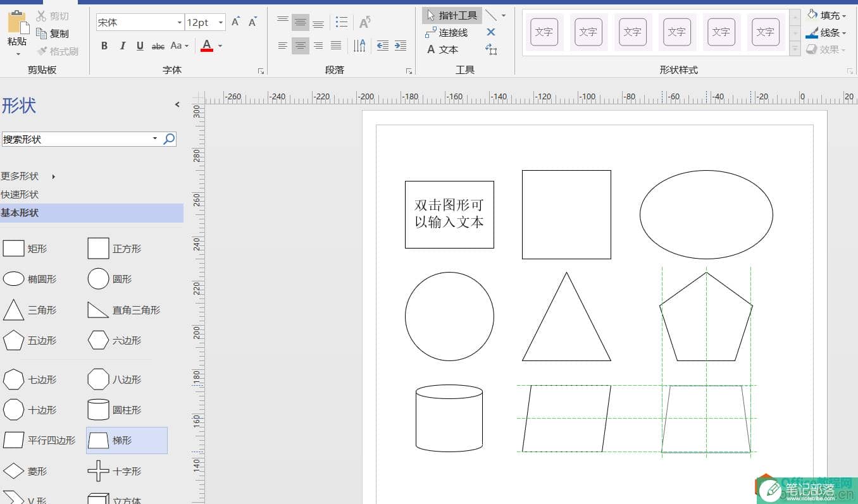The image size is (858, 504).
Task: Toggle align text to middle vertically
Action: pos(301,23)
